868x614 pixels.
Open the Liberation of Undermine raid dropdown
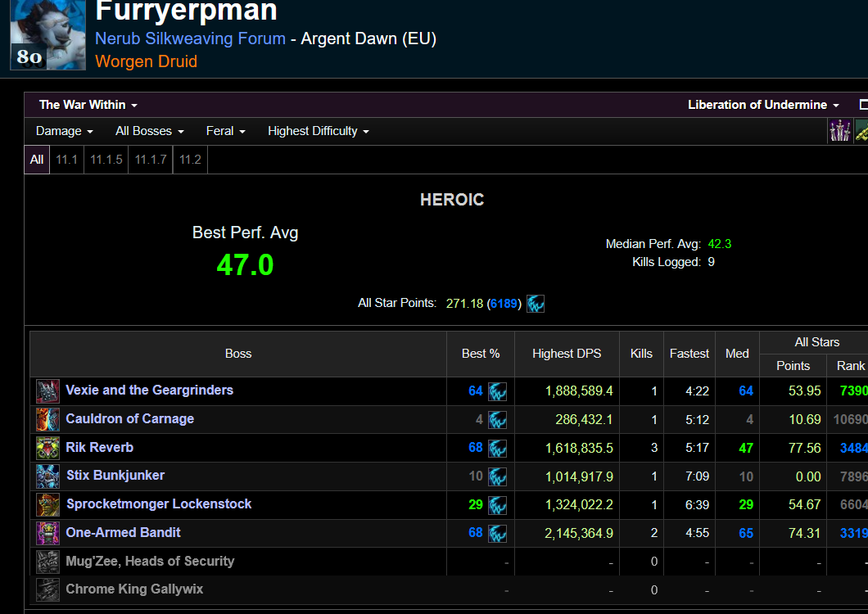coord(763,105)
